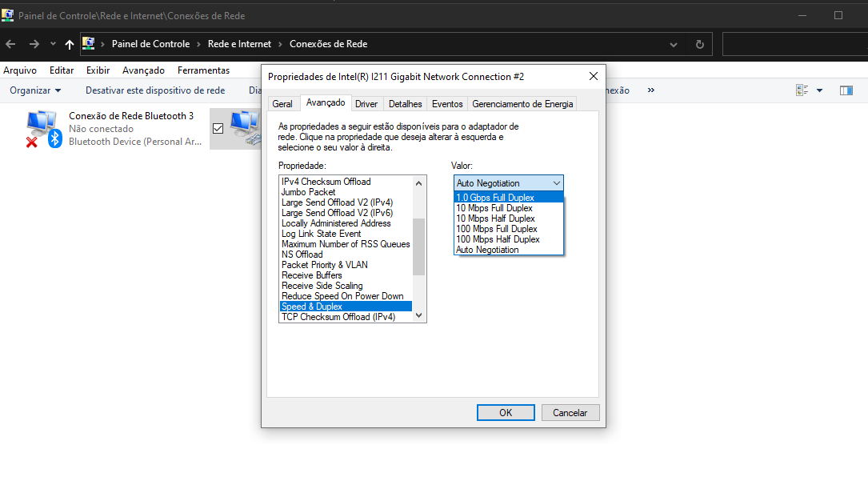The image size is (868, 489).
Task: Open the Ferramentas menu
Action: tap(203, 70)
